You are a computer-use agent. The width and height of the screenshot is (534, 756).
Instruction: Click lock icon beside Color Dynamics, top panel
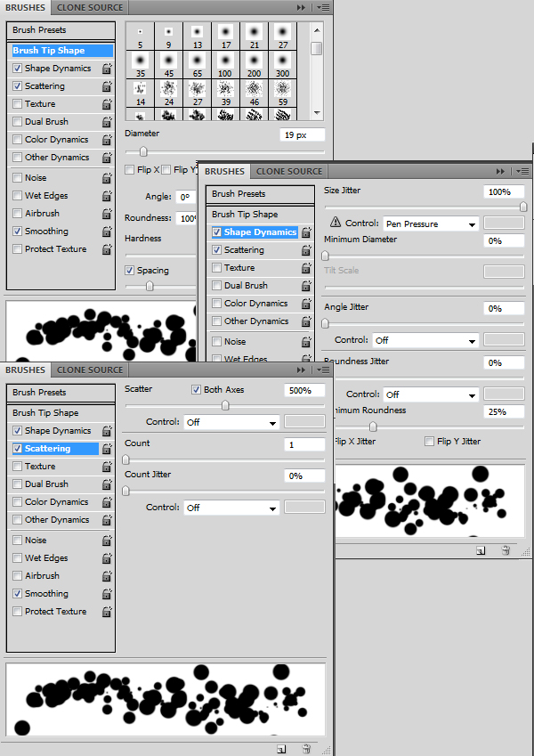tap(107, 140)
